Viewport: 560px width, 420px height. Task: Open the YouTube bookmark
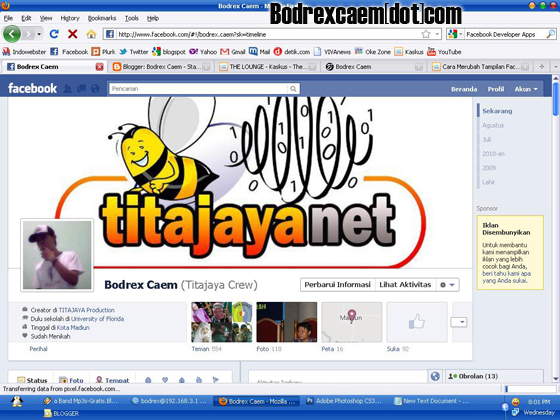tap(444, 52)
